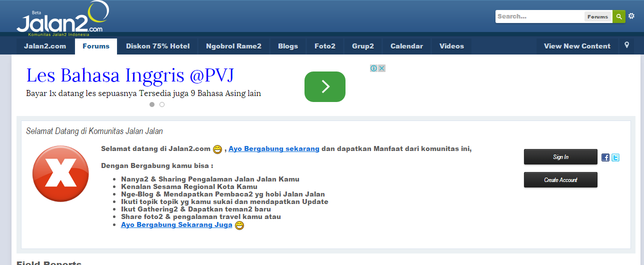Image resolution: width=644 pixels, height=265 pixels.
Task: Click Share foto2 & pengalaman travel text
Action: (201, 216)
